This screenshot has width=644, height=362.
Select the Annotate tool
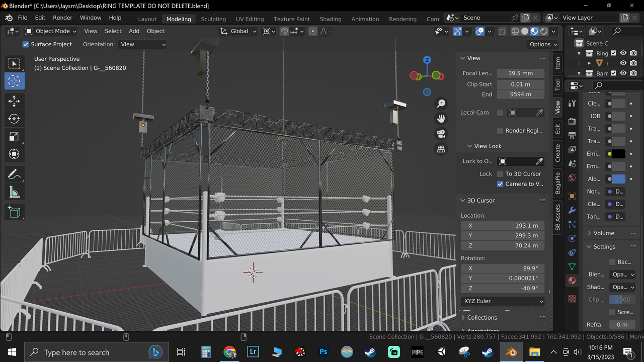(x=14, y=174)
